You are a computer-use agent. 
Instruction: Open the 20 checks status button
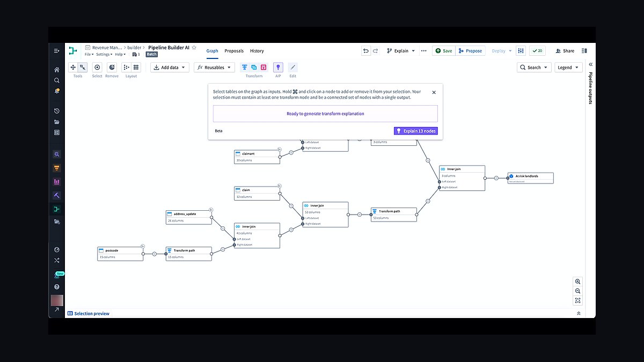[537, 51]
